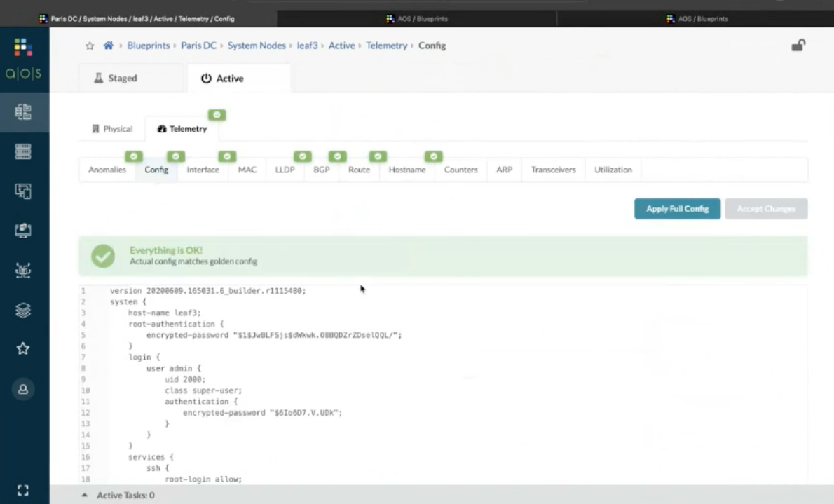Viewport: 834px width, 504px height.
Task: Open the Favorites star sidebar icon
Action: (x=23, y=348)
